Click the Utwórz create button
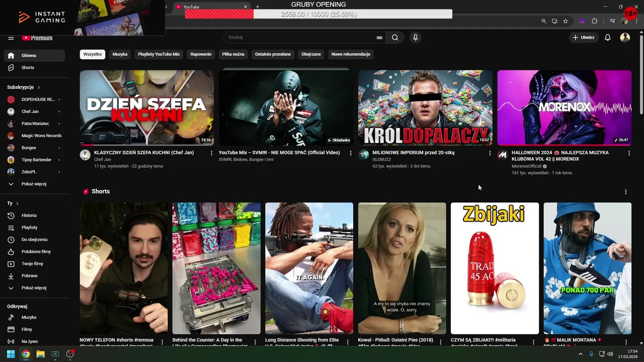The height and width of the screenshot is (362, 644). pos(583,37)
